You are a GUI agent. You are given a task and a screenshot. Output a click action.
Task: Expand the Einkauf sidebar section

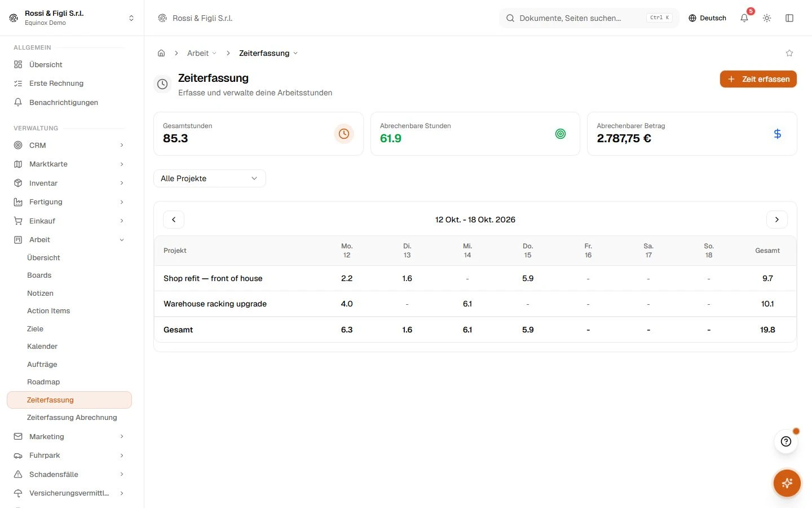[69, 221]
